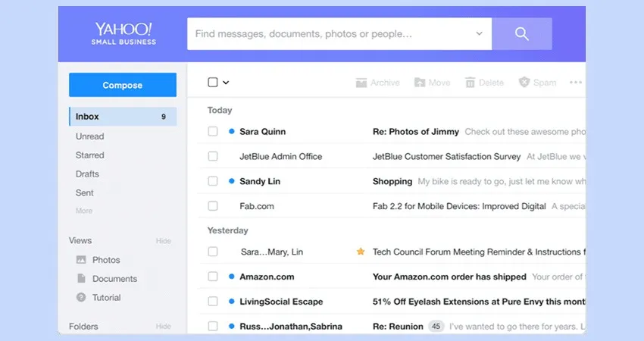
Task: Open the 51% Off Eyelash Extensions email
Action: (479, 302)
